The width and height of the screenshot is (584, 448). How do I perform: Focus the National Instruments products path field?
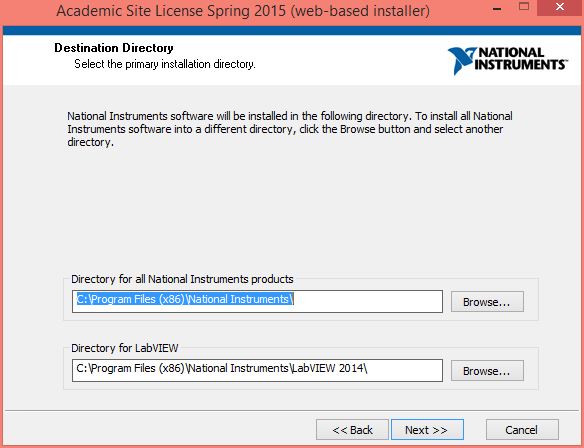coord(257,301)
